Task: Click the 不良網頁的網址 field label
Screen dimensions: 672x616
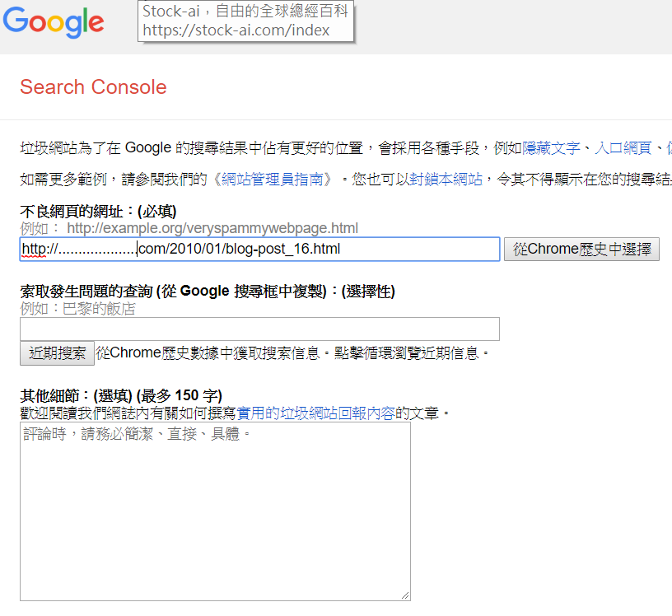Action: [x=98, y=212]
